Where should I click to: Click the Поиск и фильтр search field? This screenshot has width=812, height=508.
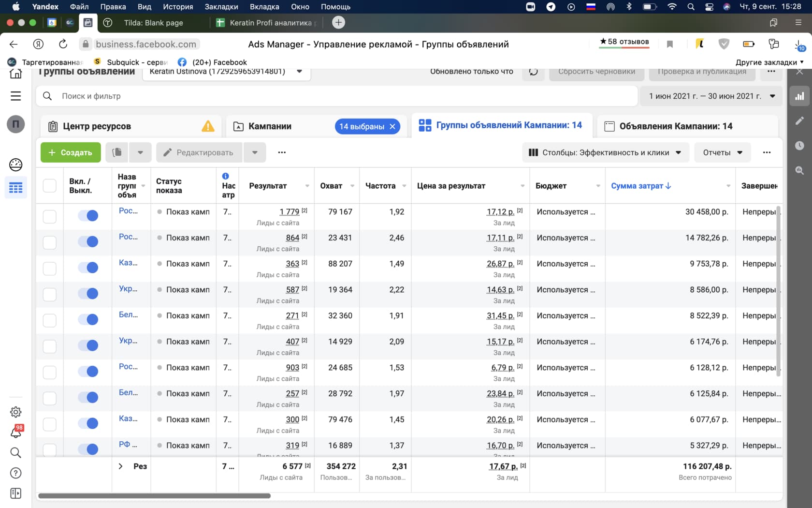point(338,96)
